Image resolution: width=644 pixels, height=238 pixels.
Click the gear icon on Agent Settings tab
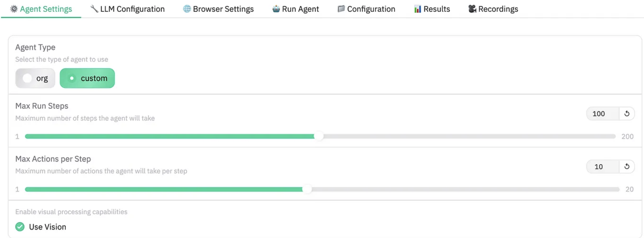coord(14,9)
